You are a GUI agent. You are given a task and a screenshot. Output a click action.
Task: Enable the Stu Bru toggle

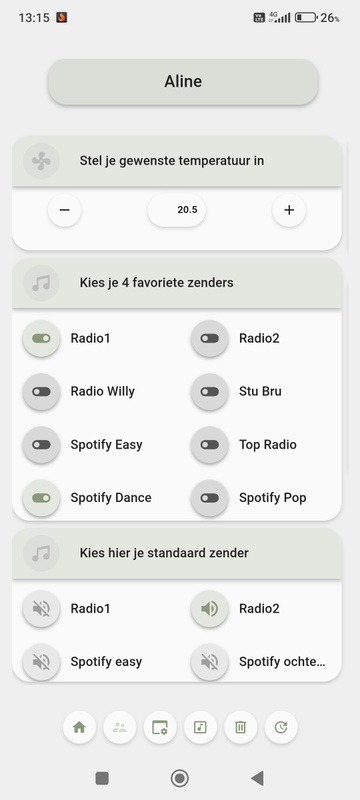210,391
